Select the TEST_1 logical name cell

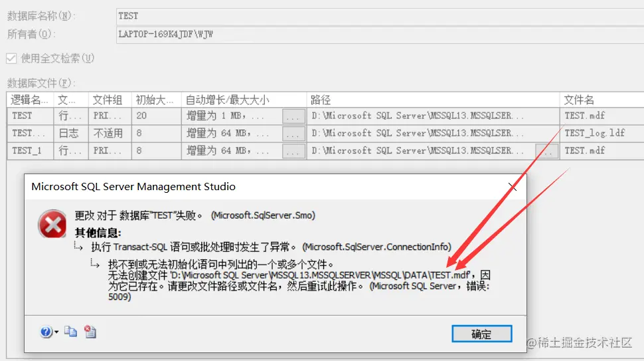(x=30, y=151)
